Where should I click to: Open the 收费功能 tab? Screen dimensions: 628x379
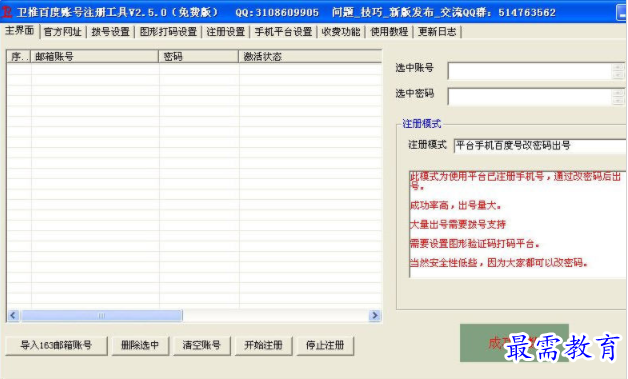tap(341, 32)
